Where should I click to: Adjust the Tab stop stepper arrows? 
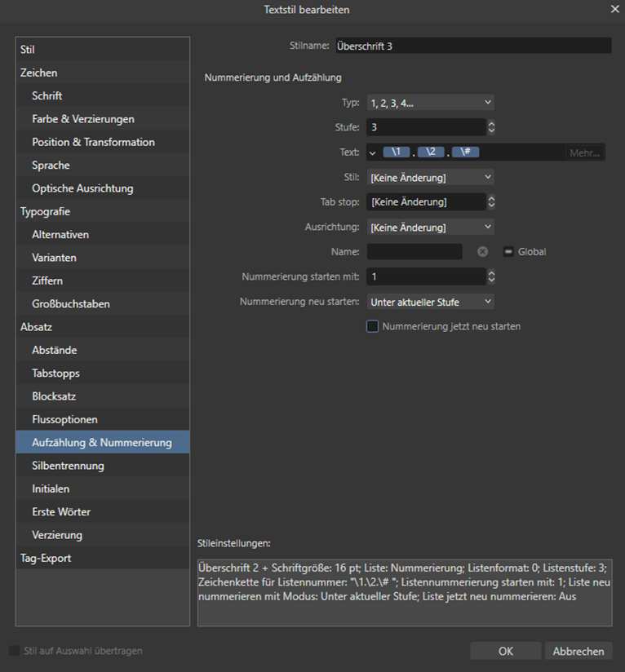pos(491,202)
